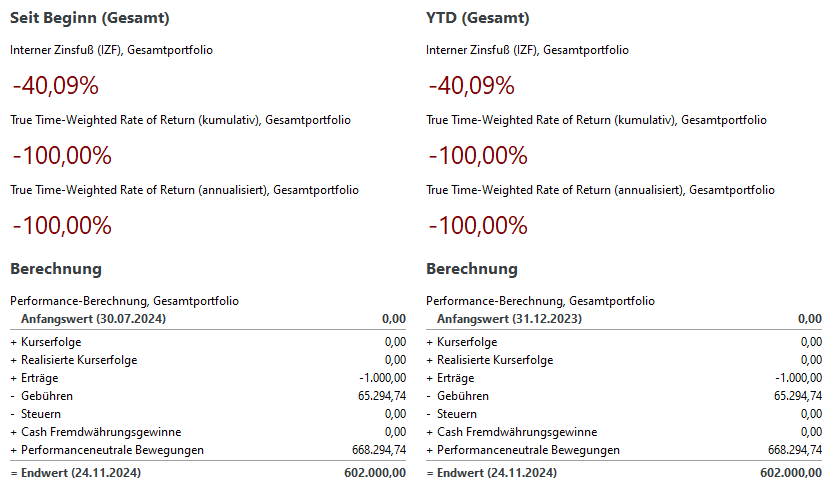Click the "Seit Beginn (Gesamt)" column heading
The width and height of the screenshot is (828, 487).
click(89, 18)
